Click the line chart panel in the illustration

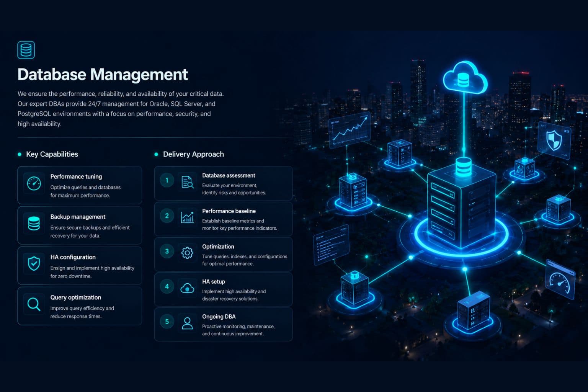[350, 130]
